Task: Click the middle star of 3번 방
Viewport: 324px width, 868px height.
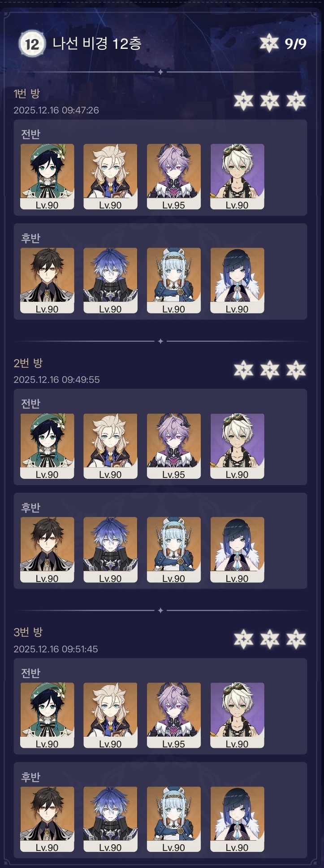Action: (x=270, y=639)
